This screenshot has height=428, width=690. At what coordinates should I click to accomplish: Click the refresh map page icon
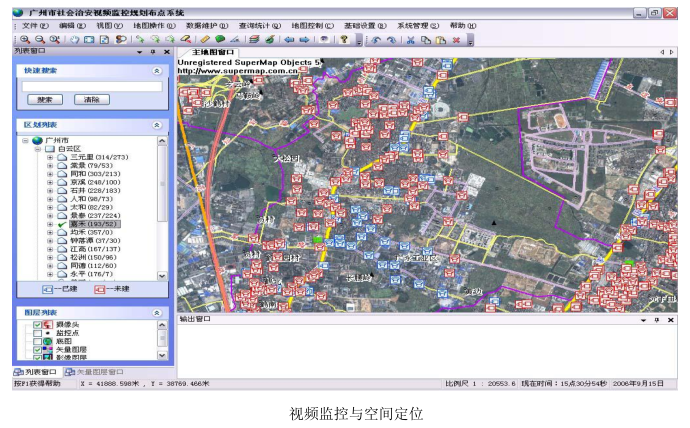104,40
